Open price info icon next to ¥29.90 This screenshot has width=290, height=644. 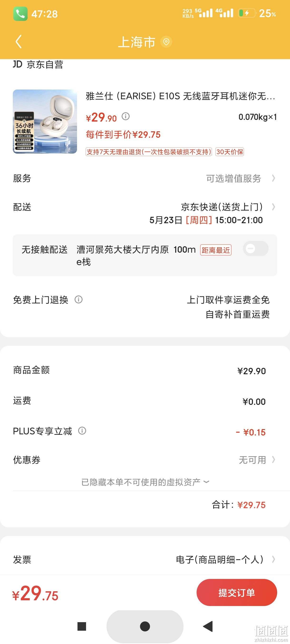126,116
